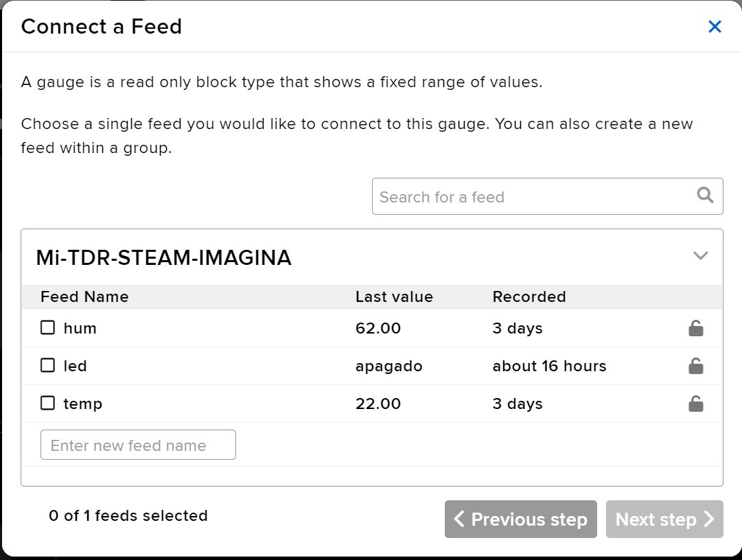
Task: Click the Feed Name column header
Action: coord(84,296)
